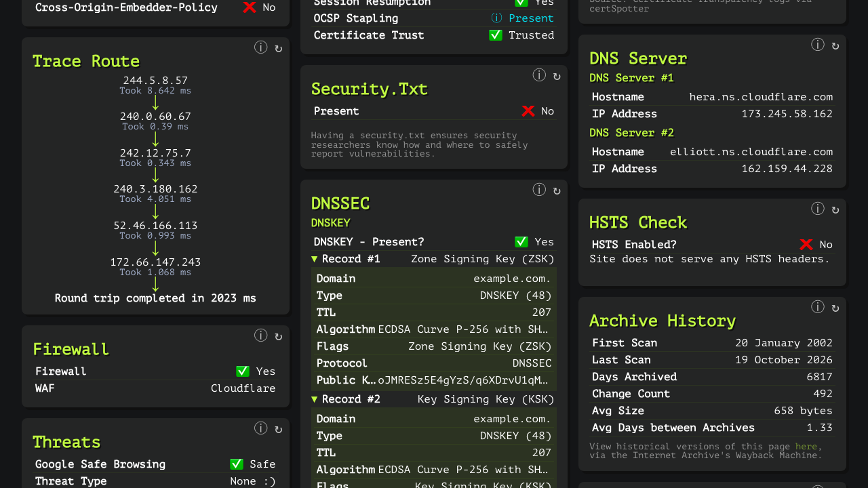Select trace hop 52.46.166.113

pyautogui.click(x=155, y=226)
